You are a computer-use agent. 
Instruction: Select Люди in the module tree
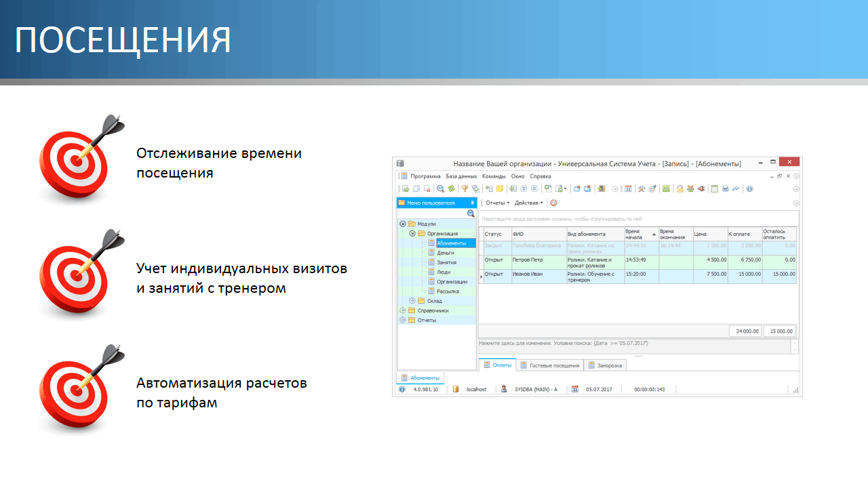click(x=443, y=272)
